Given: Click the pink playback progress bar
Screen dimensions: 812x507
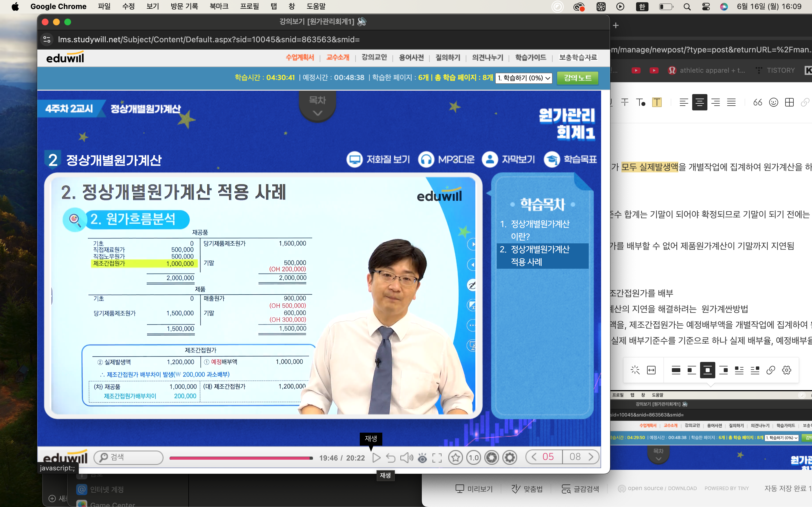Looking at the screenshot, I should click(240, 458).
